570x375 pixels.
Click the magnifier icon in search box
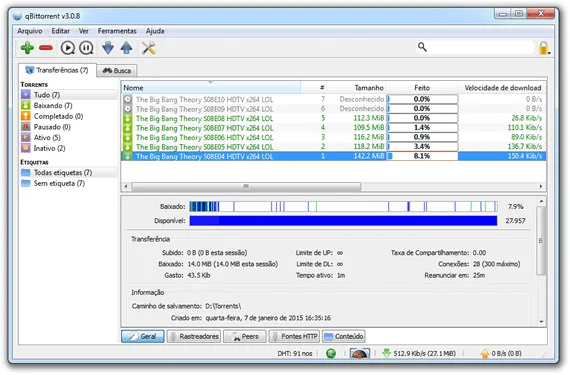click(x=422, y=47)
